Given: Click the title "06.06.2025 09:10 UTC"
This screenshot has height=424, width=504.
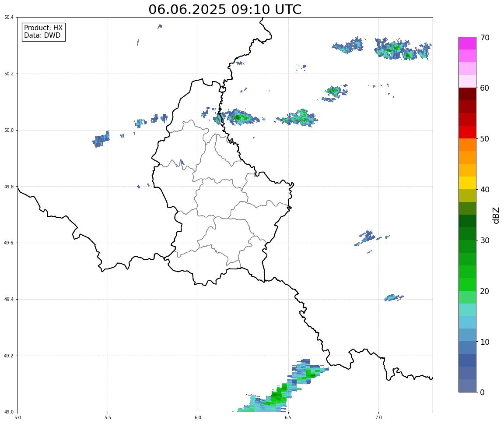Looking at the screenshot, I should [225, 9].
